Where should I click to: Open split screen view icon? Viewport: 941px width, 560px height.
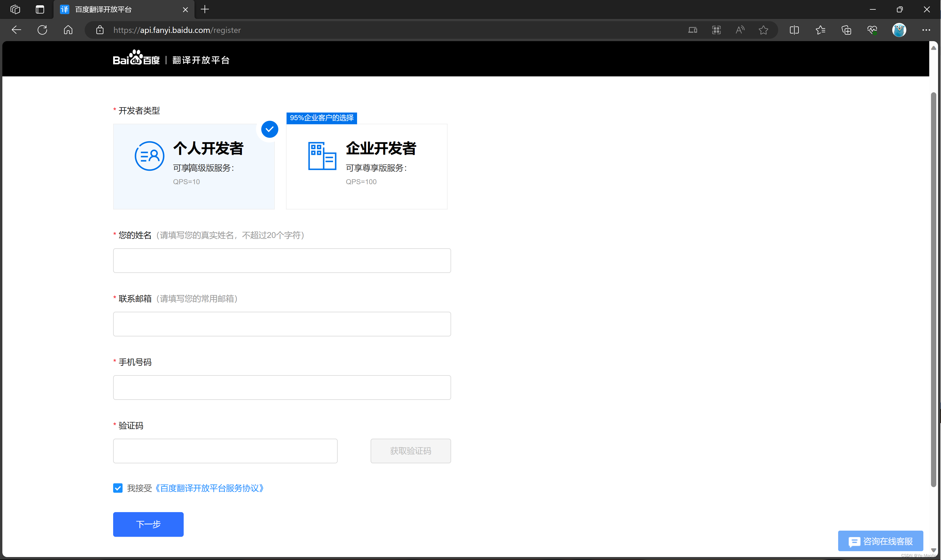[794, 30]
